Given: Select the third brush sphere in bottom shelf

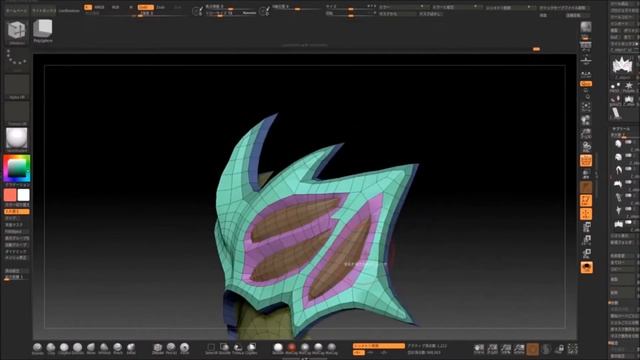Looking at the screenshot, I should click(64, 347).
